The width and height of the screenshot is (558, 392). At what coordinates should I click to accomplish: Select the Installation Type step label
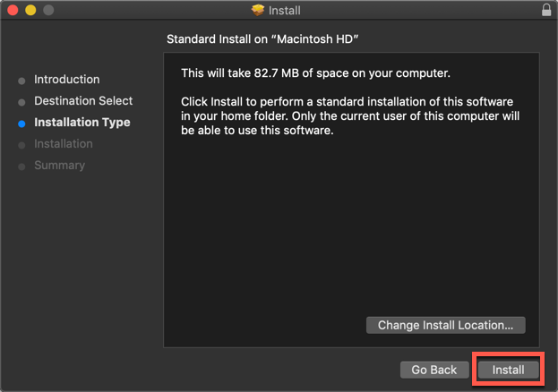(x=82, y=123)
